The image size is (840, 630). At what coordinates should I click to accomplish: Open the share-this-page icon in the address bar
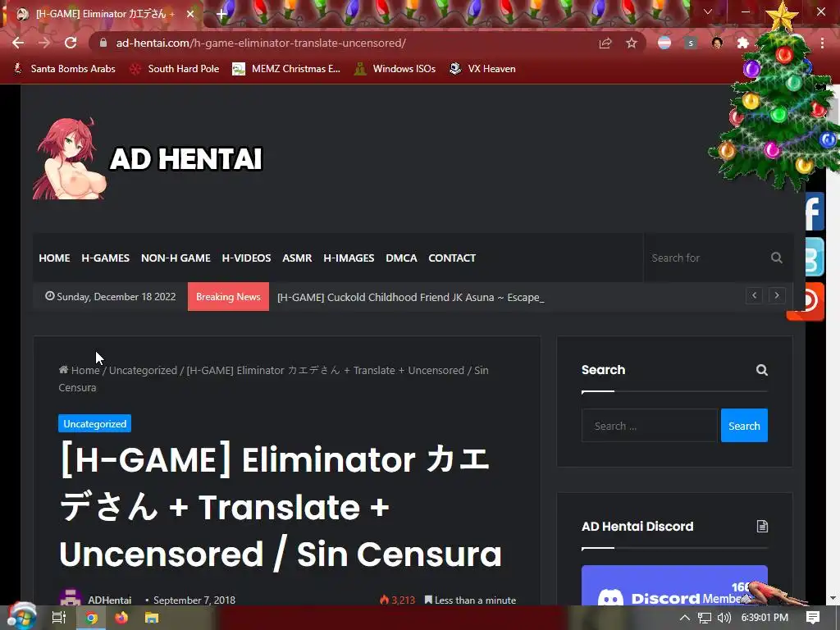605,43
